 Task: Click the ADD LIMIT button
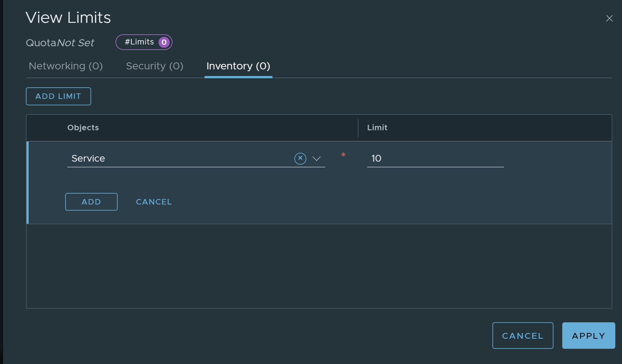tap(59, 96)
